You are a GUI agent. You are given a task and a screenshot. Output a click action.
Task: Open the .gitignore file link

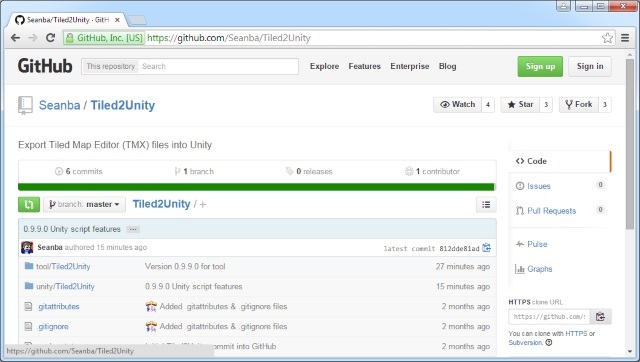53,326
